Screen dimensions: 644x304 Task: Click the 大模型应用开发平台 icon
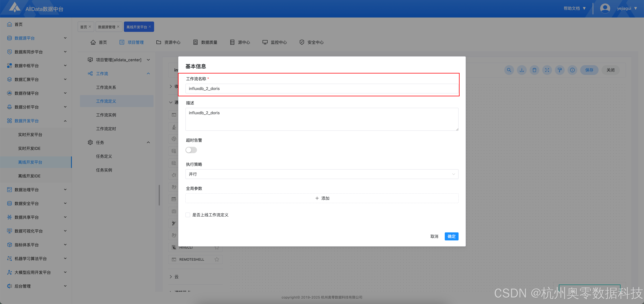coord(9,272)
